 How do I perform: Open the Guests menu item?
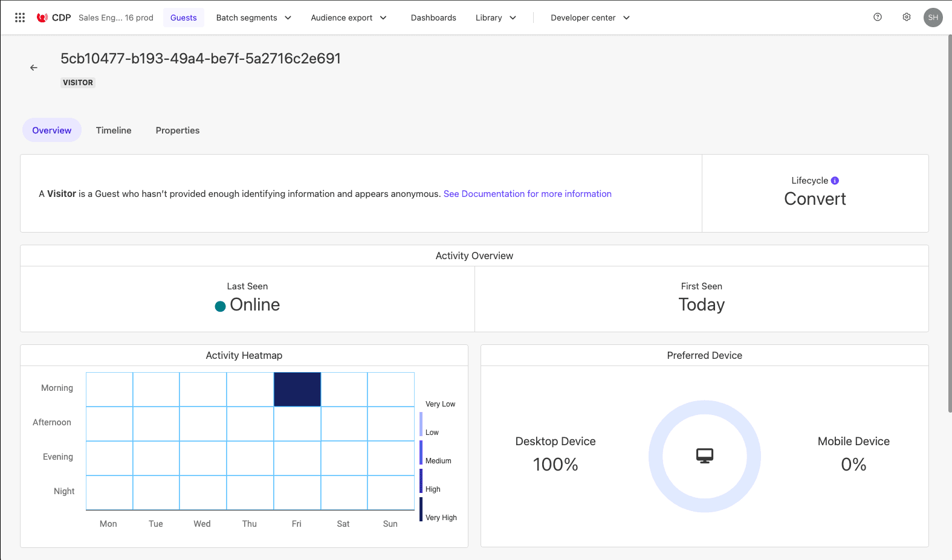pos(183,18)
